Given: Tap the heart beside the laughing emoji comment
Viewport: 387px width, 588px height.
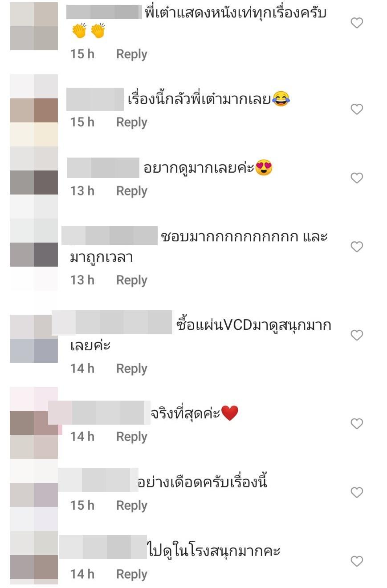Looking at the screenshot, I should (x=357, y=109).
